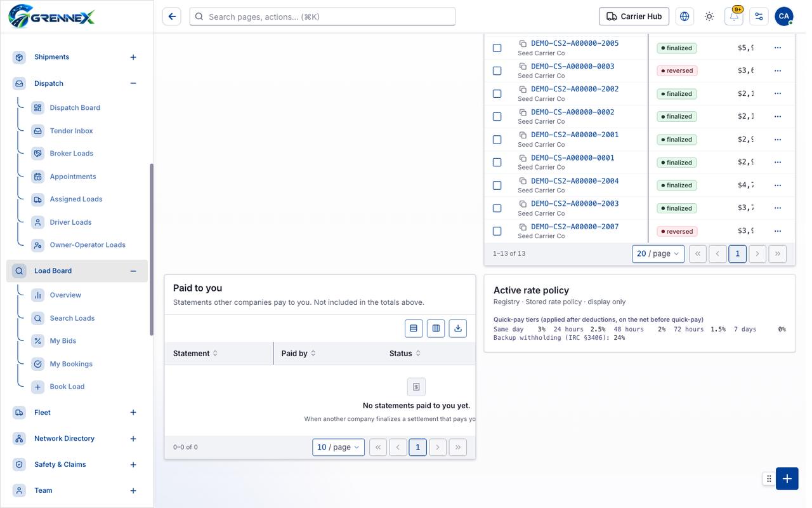Select checkbox for DEMO-CS2-A00000-2004
Screen dimensions: 812x508
497,185
